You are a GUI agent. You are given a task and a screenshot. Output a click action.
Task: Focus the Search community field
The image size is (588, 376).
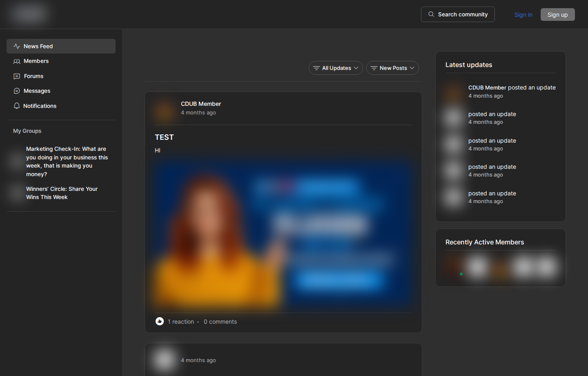[458, 14]
